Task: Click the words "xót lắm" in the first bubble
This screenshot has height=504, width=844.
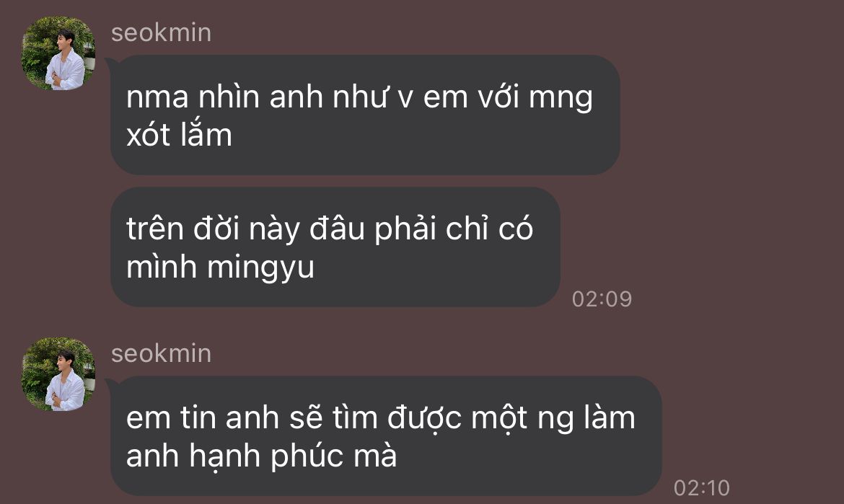Action: 179,134
